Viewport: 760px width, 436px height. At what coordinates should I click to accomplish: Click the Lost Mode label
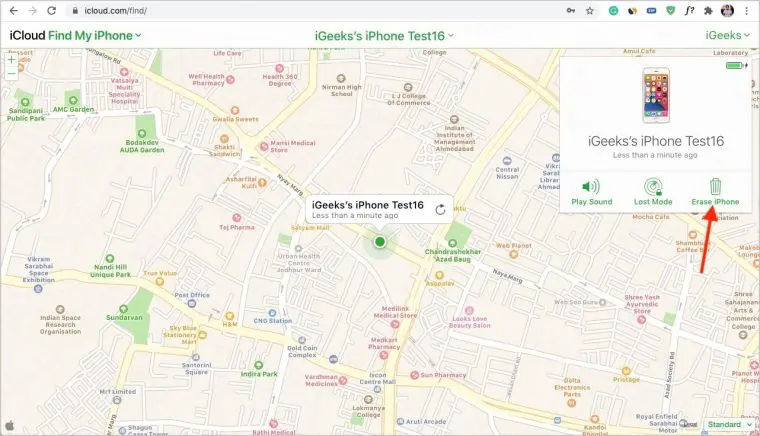click(653, 202)
